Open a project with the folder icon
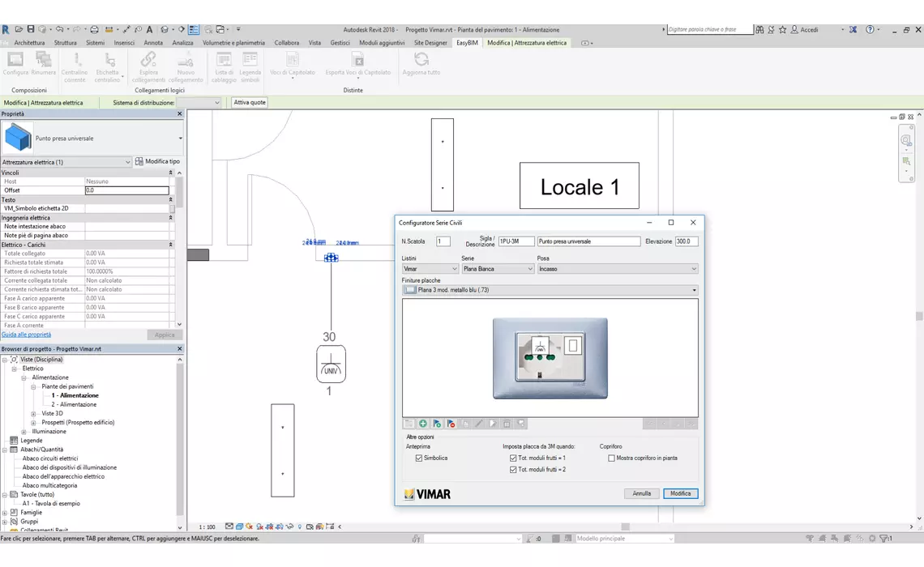924x567 pixels. (19, 29)
